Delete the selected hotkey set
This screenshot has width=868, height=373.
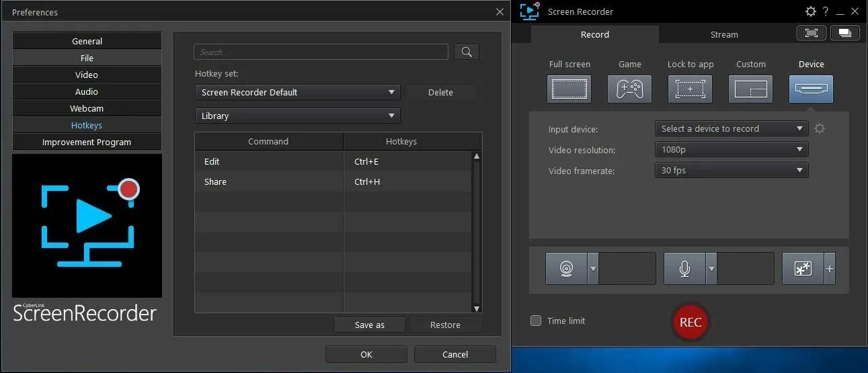click(440, 92)
